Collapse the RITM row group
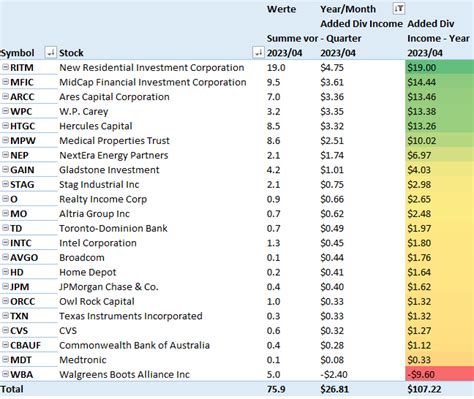 point(5,67)
